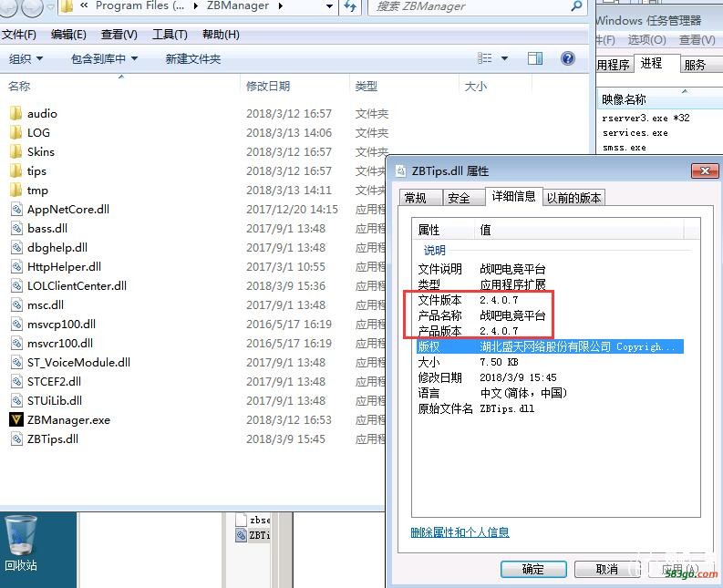Switch to the 安全 tab
This screenshot has height=588, width=723.
point(463,198)
